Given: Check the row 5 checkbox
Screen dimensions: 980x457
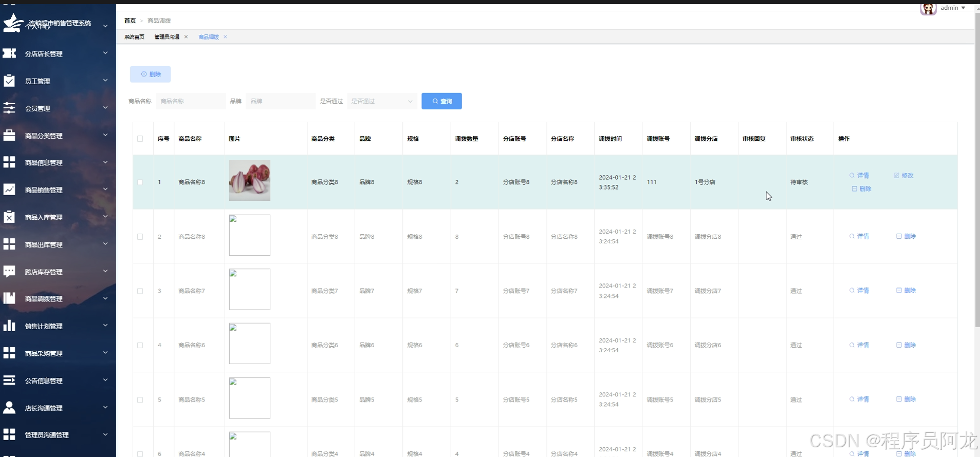Looking at the screenshot, I should click(x=140, y=399).
